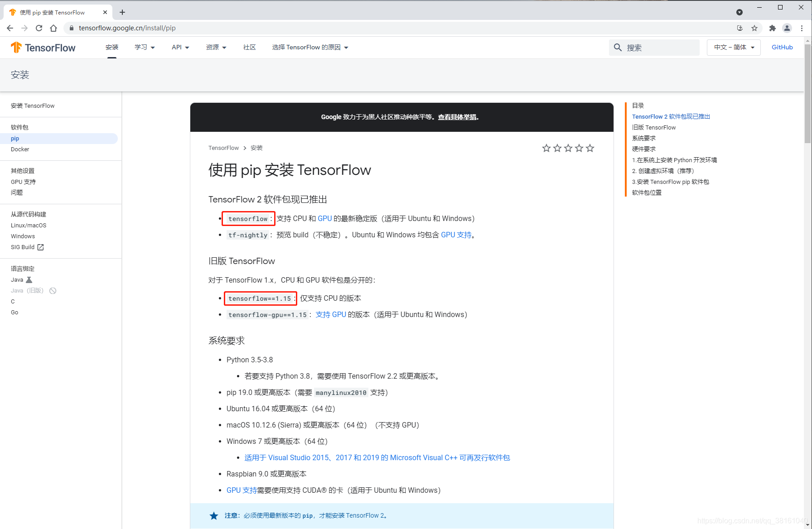Open Microsoft Visual C++ redistributable link

[377, 457]
